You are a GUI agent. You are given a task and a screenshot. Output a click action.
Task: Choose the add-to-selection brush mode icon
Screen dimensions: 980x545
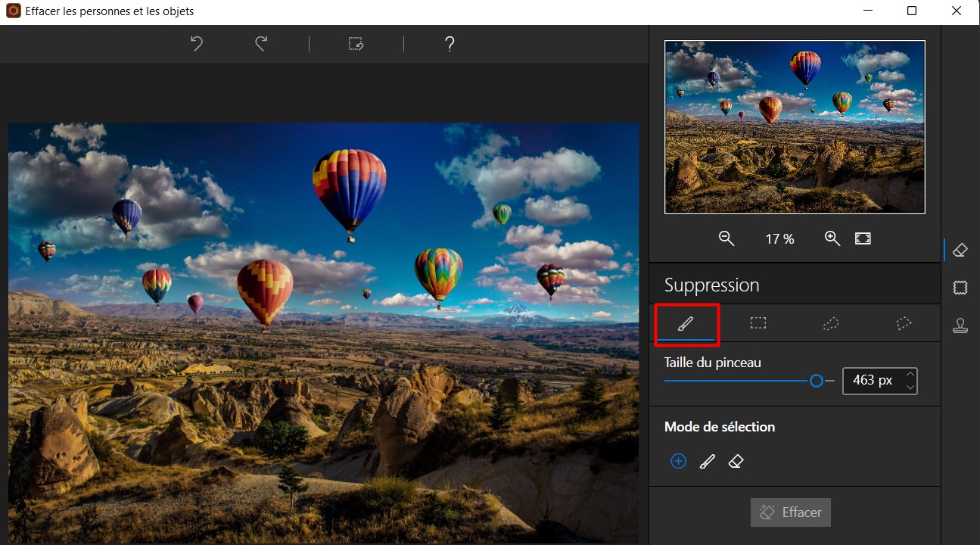[x=707, y=461]
